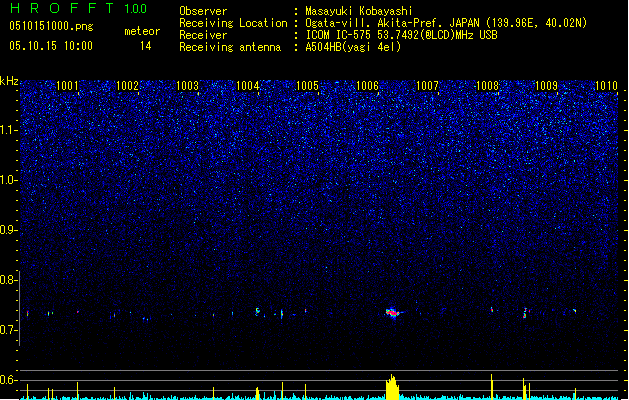Click the 1.1 kHz frequency label
Viewport: 629px width, 400px height.
pyautogui.click(x=9, y=130)
